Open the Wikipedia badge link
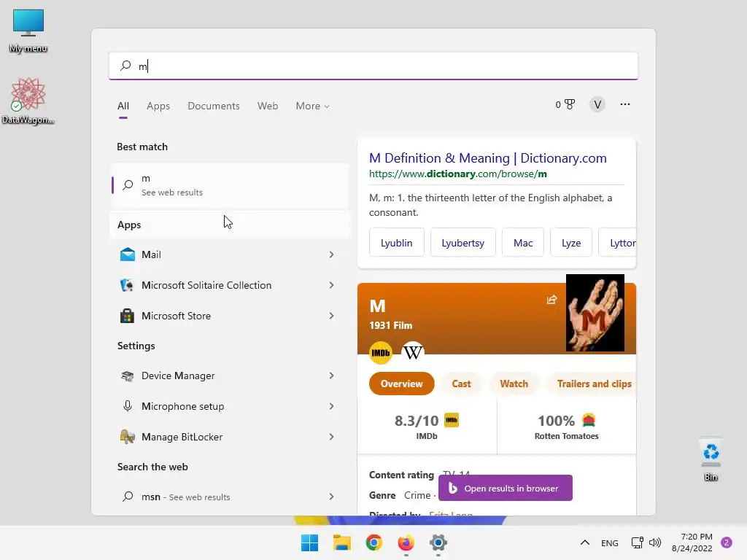The image size is (747, 560). 413,353
